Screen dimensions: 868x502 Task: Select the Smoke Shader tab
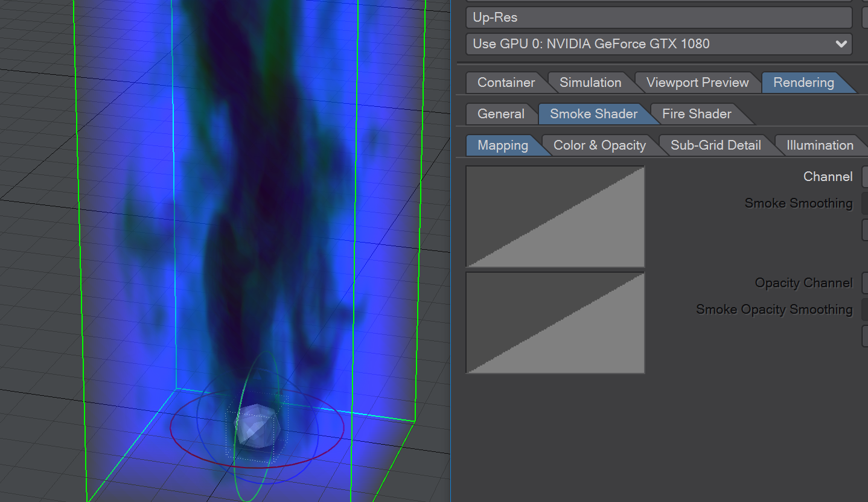point(593,114)
